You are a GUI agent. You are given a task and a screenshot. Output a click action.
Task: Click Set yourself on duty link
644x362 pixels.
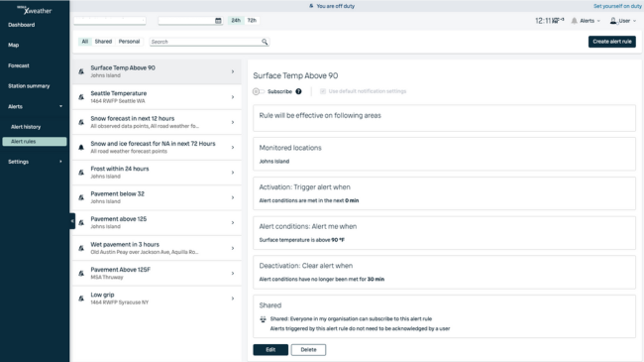coord(617,6)
